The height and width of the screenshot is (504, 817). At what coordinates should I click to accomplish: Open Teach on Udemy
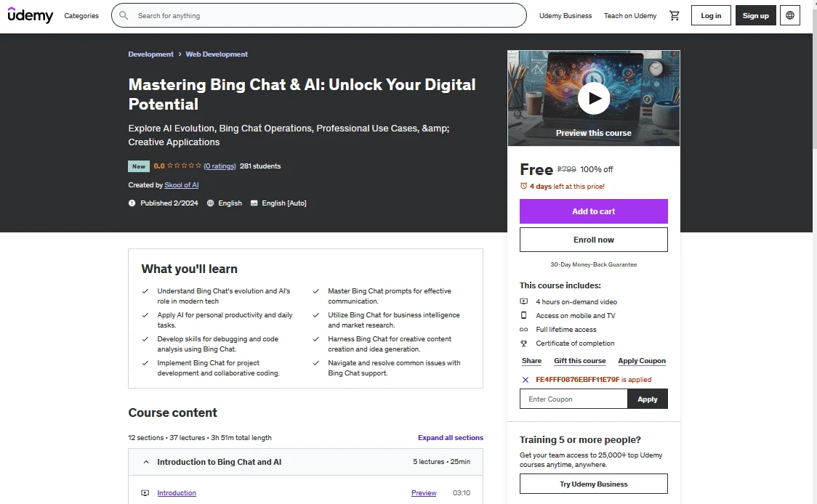(630, 16)
